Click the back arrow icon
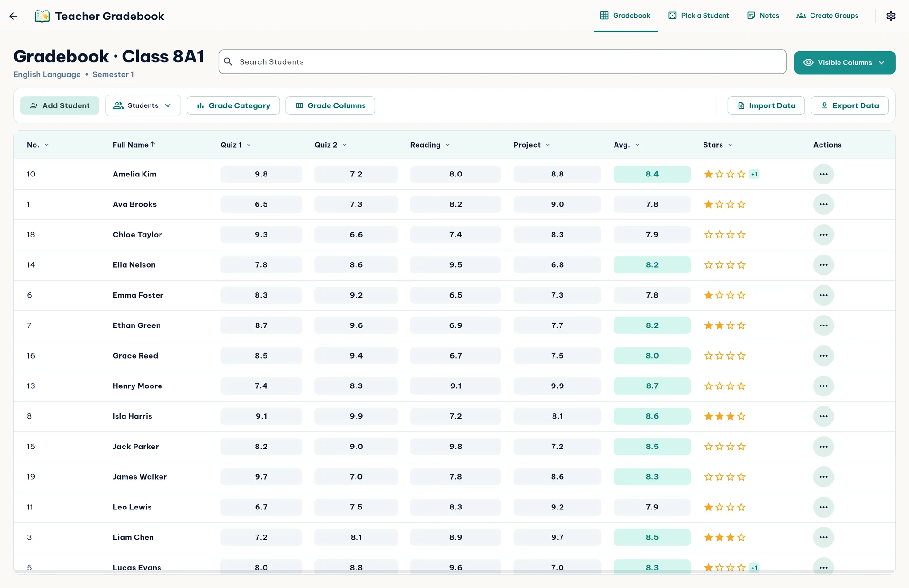 click(x=13, y=16)
